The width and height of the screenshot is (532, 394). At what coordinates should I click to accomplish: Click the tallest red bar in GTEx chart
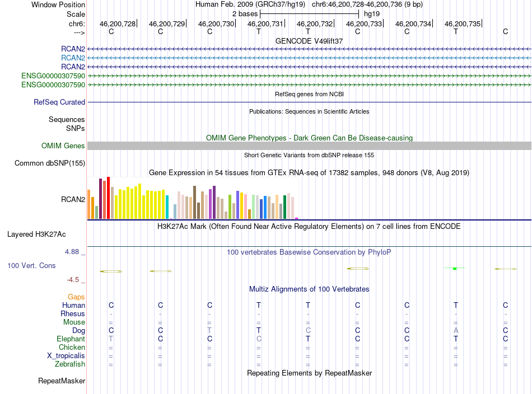pos(108,198)
